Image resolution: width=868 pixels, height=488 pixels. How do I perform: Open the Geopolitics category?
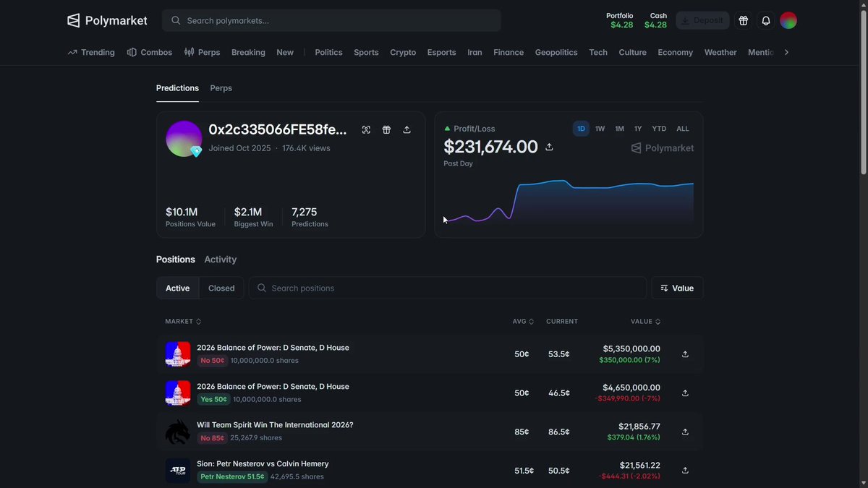[556, 52]
